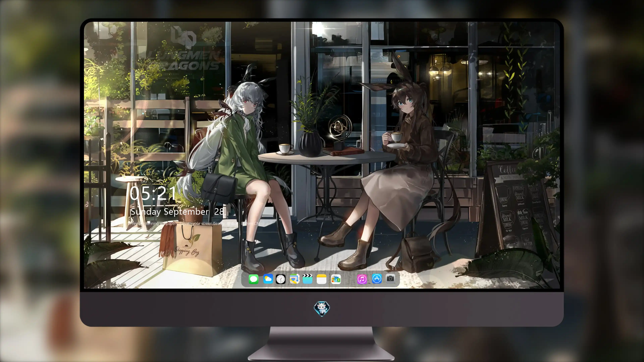This screenshot has width=644, height=362.
Task: Open the App Store from the dock
Action: [x=377, y=279]
